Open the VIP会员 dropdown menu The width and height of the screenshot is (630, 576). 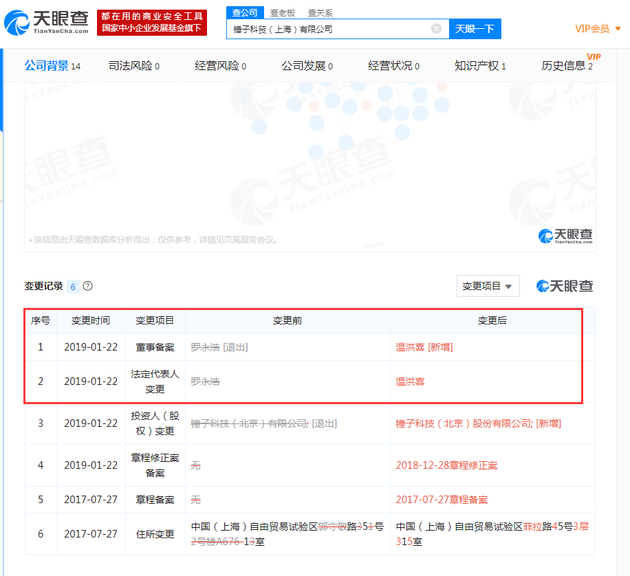pos(597,29)
